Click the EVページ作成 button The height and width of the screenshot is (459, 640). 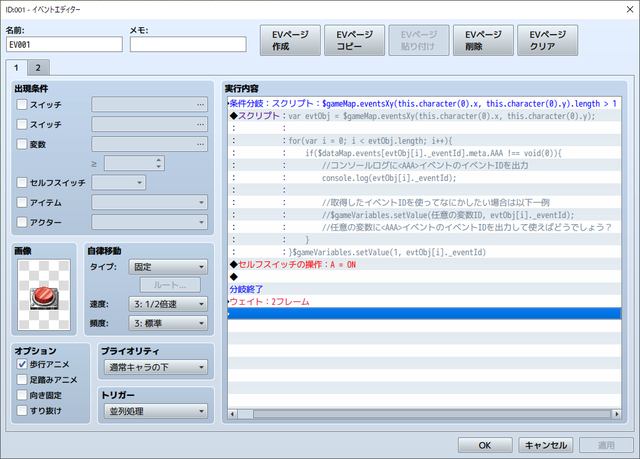(290, 40)
